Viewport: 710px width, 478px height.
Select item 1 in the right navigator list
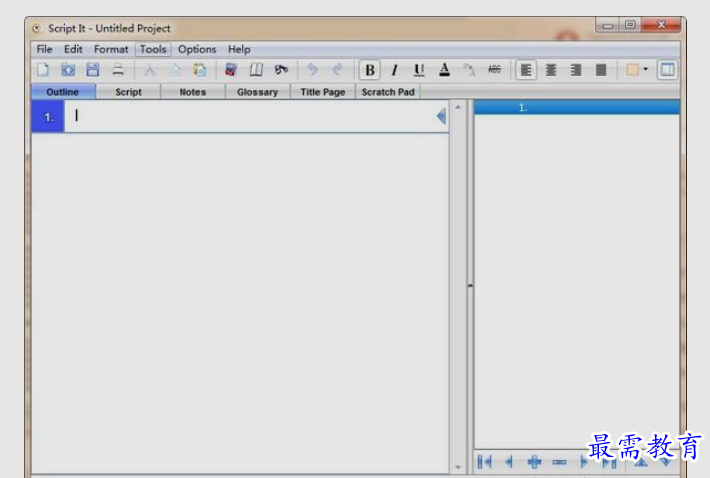click(x=576, y=108)
